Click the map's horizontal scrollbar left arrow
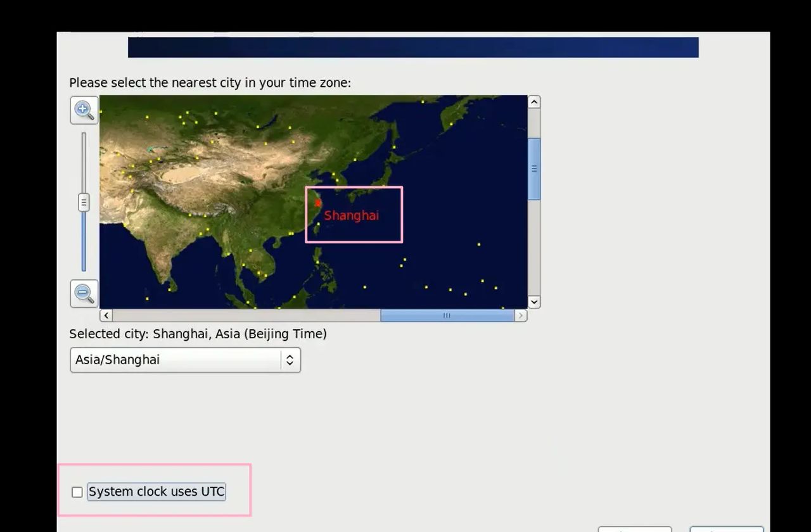 106,315
